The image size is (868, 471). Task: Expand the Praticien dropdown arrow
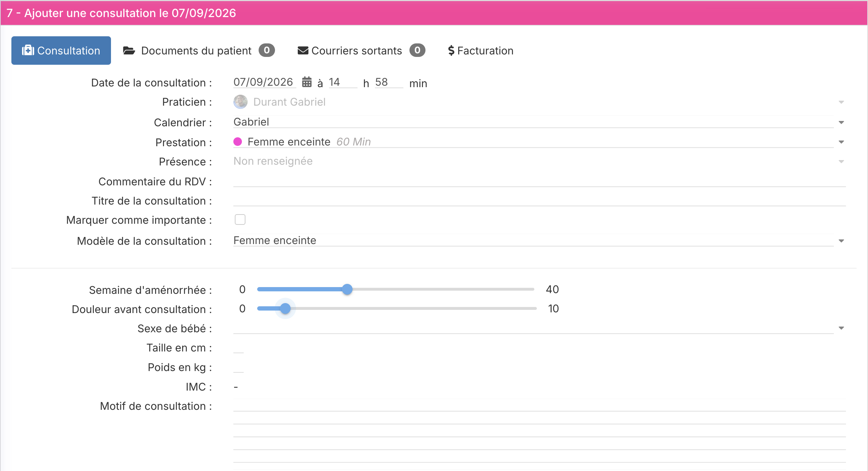pos(841,102)
